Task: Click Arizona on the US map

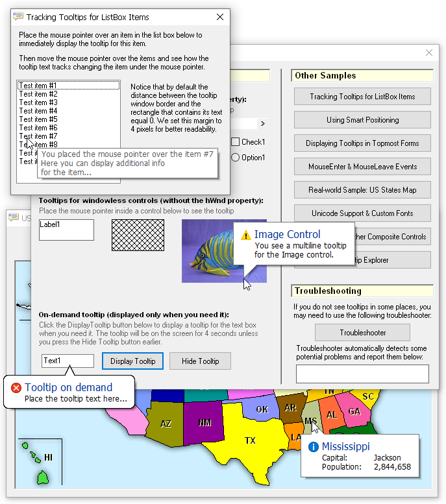Action: click(x=166, y=424)
